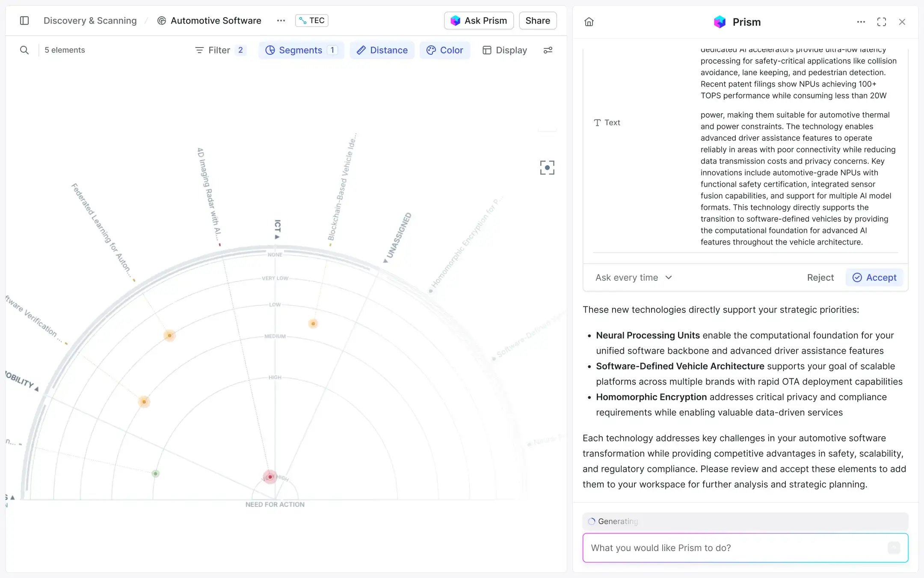Open the Segments settings
Image resolution: width=924 pixels, height=578 pixels.
[x=301, y=50]
